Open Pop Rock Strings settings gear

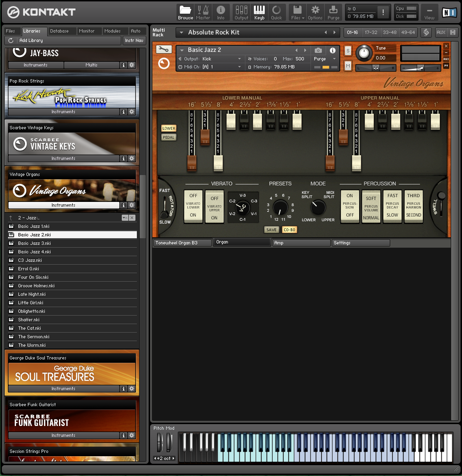tap(132, 112)
